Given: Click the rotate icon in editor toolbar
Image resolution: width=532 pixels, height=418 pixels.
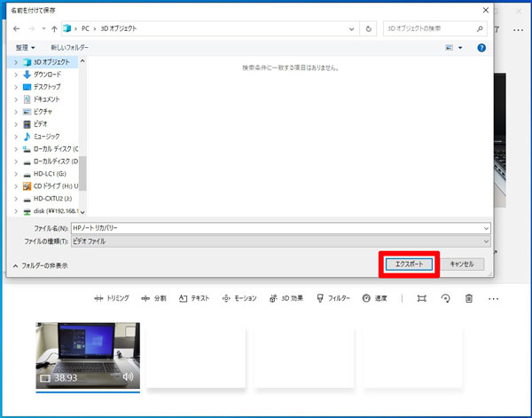Looking at the screenshot, I should pyautogui.click(x=445, y=299).
